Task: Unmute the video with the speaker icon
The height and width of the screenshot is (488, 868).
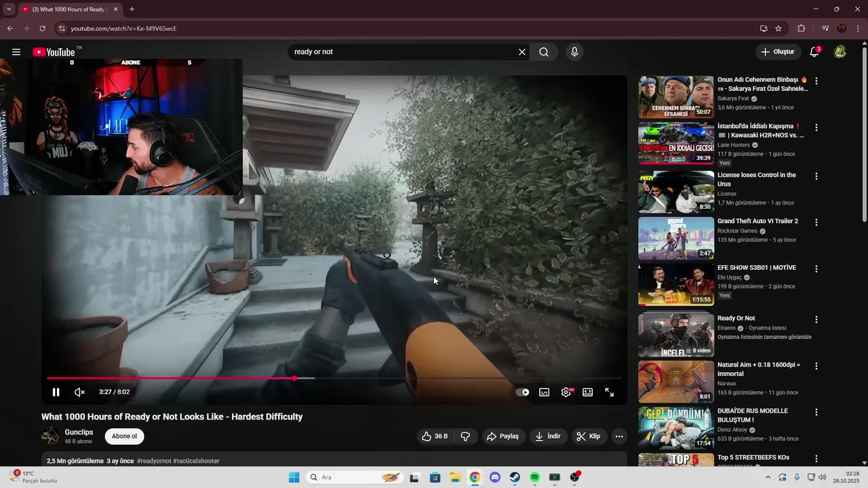Action: [x=79, y=392]
